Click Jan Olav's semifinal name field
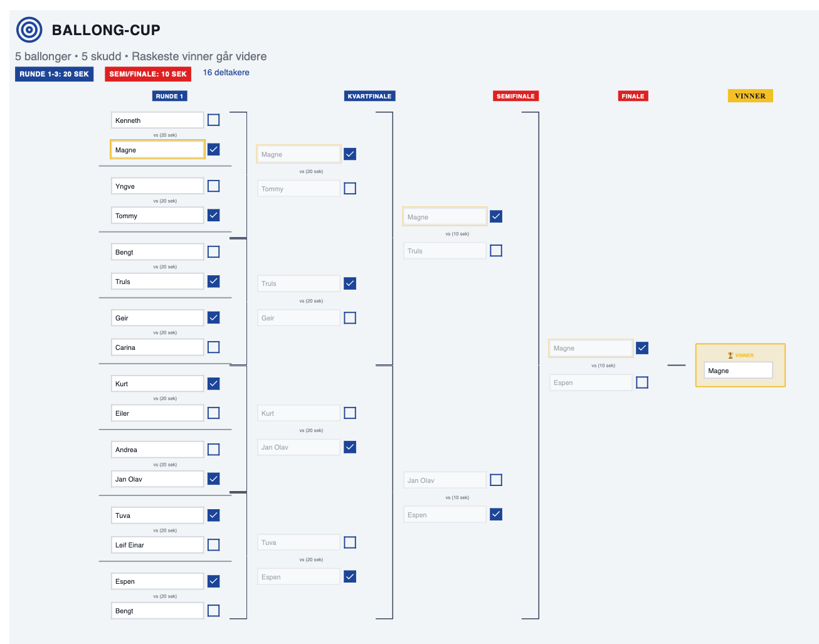This screenshot has height=644, width=819. pyautogui.click(x=445, y=480)
